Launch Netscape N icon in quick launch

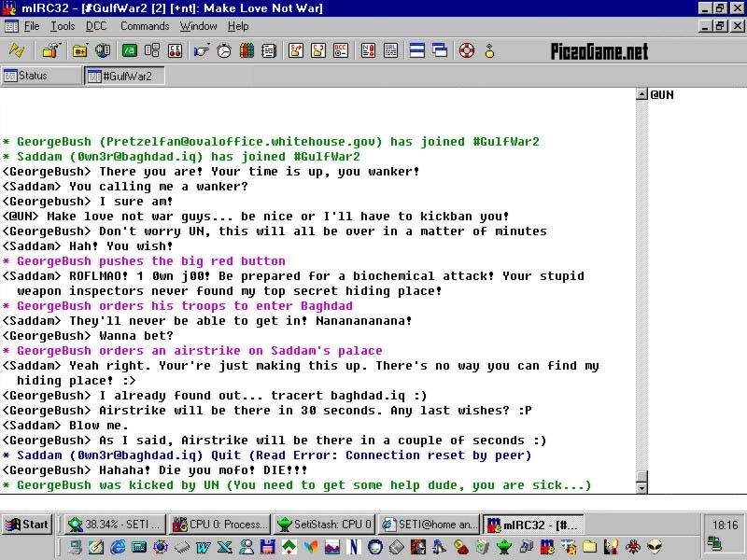tap(354, 547)
